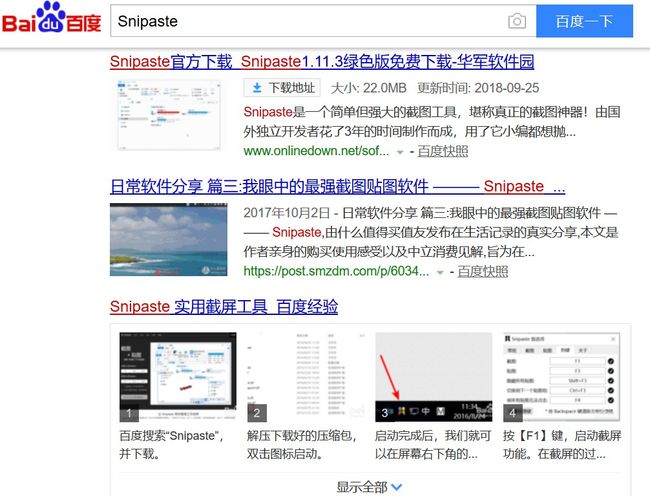Click 显示全部 expander

tap(369, 486)
